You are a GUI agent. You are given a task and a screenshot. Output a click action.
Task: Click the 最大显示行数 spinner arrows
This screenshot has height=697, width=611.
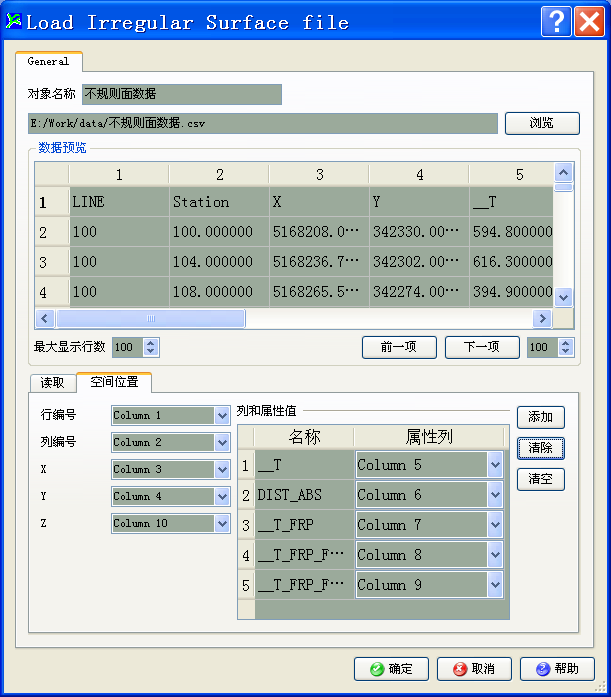coord(151,347)
